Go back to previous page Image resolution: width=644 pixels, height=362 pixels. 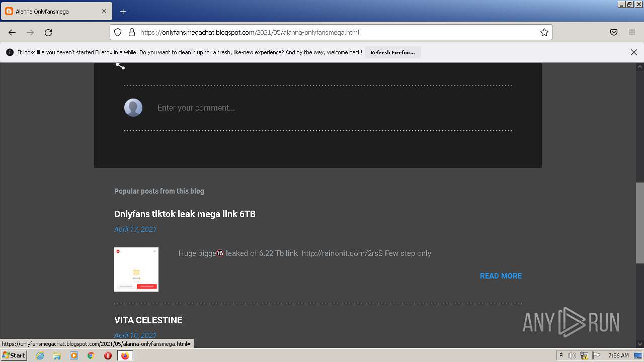12,32
